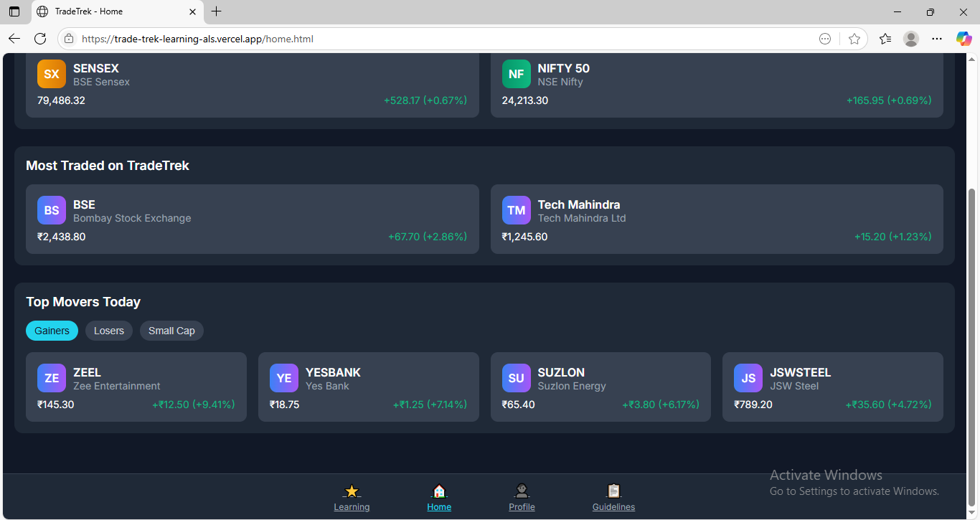The width and height of the screenshot is (980, 520).
Task: Click the Sensex value 79,486.32
Action: point(61,100)
